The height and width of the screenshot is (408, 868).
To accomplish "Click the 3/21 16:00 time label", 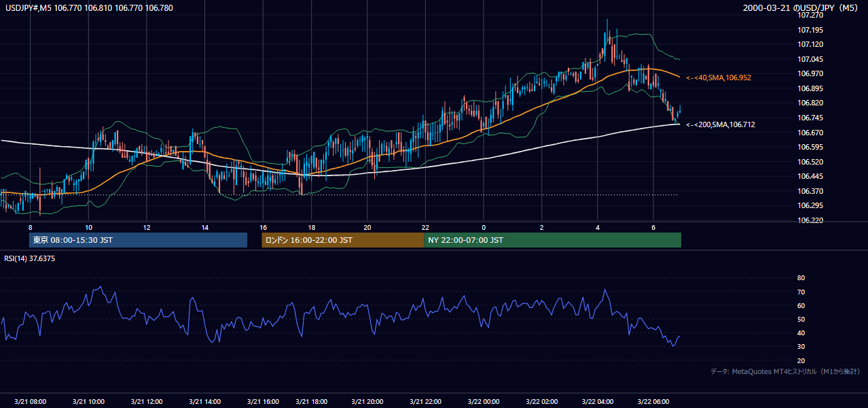I will point(264,402).
